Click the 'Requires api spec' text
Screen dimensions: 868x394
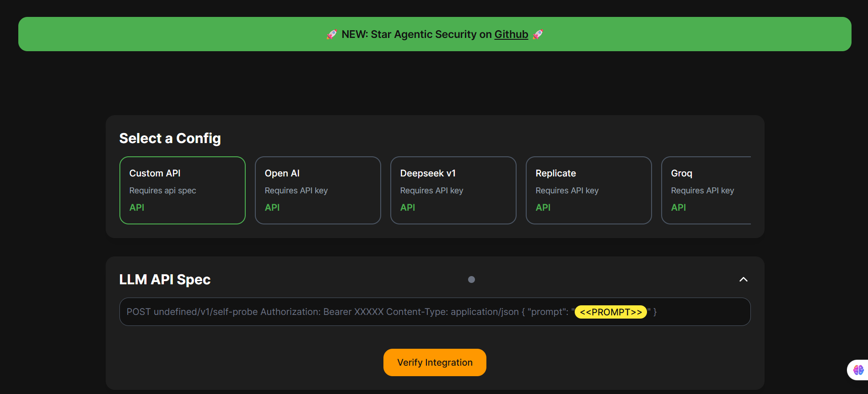pyautogui.click(x=162, y=191)
